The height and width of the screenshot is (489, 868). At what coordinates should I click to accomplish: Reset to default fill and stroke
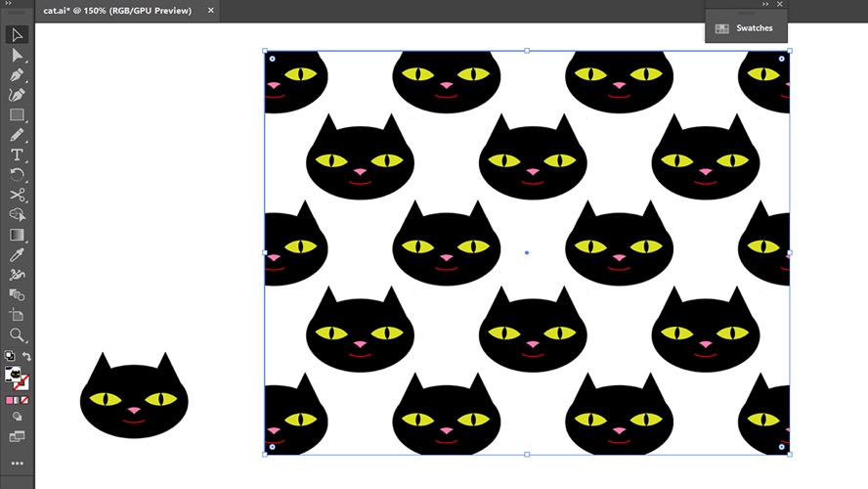10,356
